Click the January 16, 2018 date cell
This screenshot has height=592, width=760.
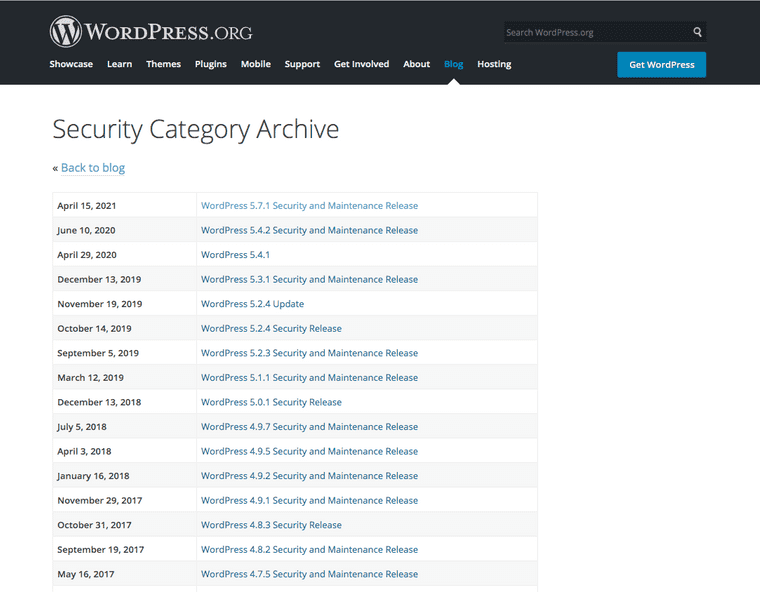point(125,476)
